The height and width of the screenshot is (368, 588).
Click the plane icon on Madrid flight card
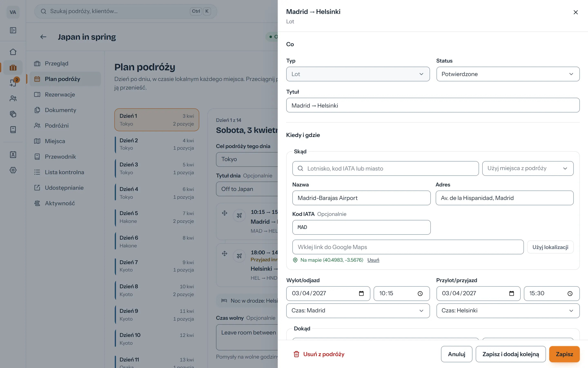239,215
